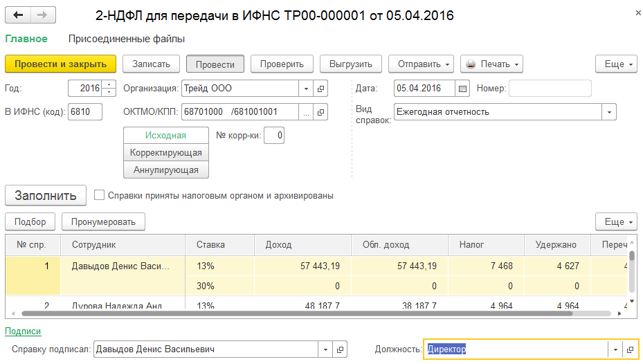Click the Год input field
The image size is (643, 364).
coord(85,89)
